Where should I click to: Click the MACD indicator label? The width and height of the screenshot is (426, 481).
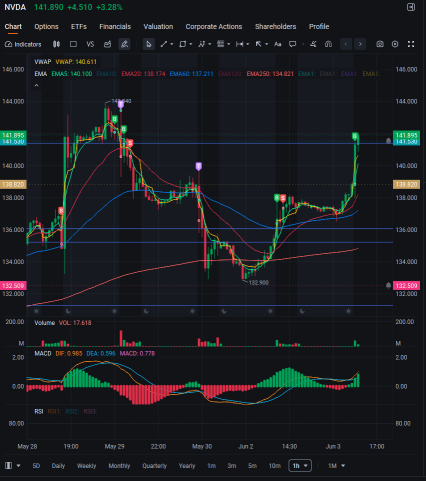43,354
